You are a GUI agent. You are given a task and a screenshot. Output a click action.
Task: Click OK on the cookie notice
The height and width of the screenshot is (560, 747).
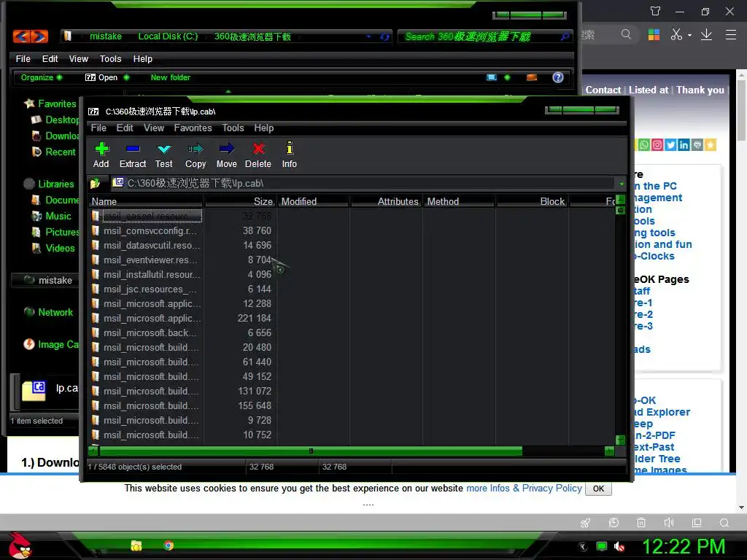point(598,489)
